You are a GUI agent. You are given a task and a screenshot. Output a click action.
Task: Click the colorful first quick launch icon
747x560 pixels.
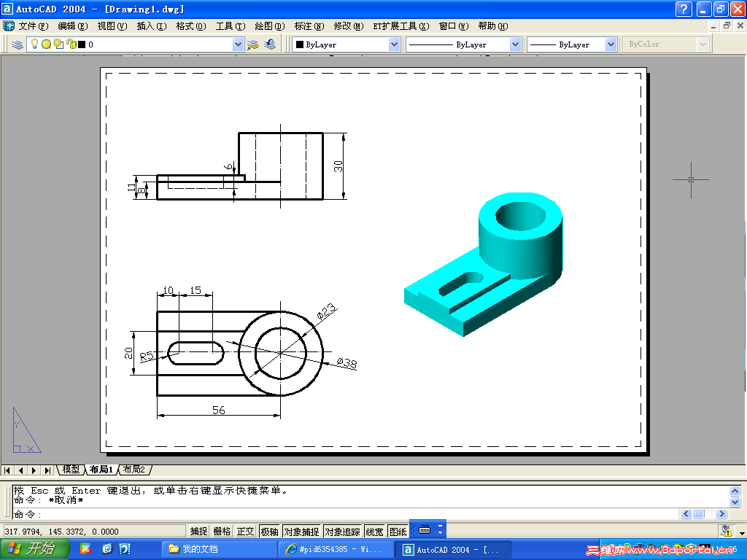coord(85,548)
